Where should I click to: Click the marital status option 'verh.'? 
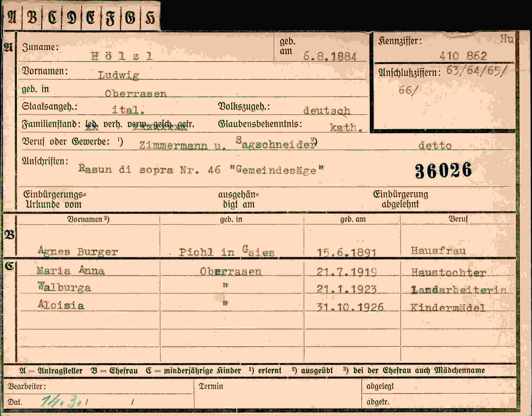point(113,124)
